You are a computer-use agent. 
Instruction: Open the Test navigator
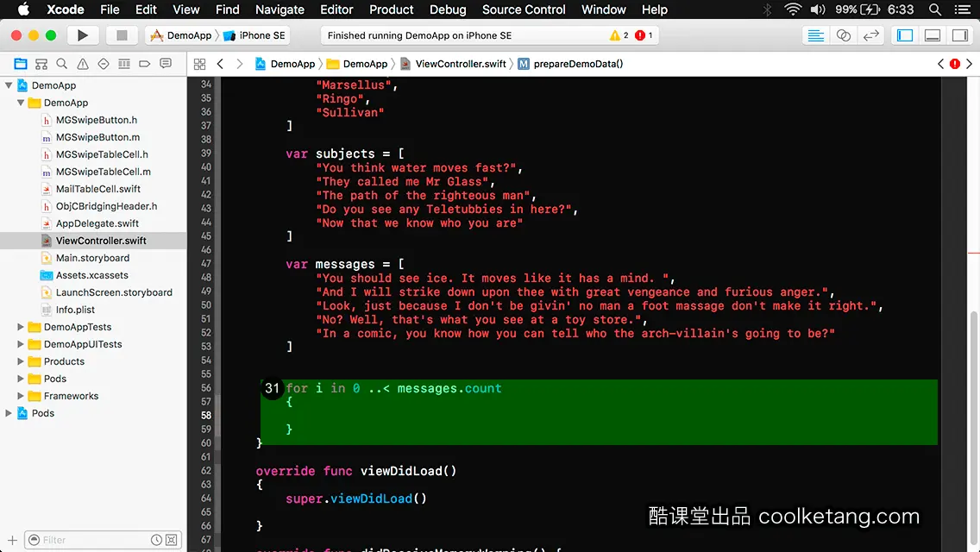[104, 64]
